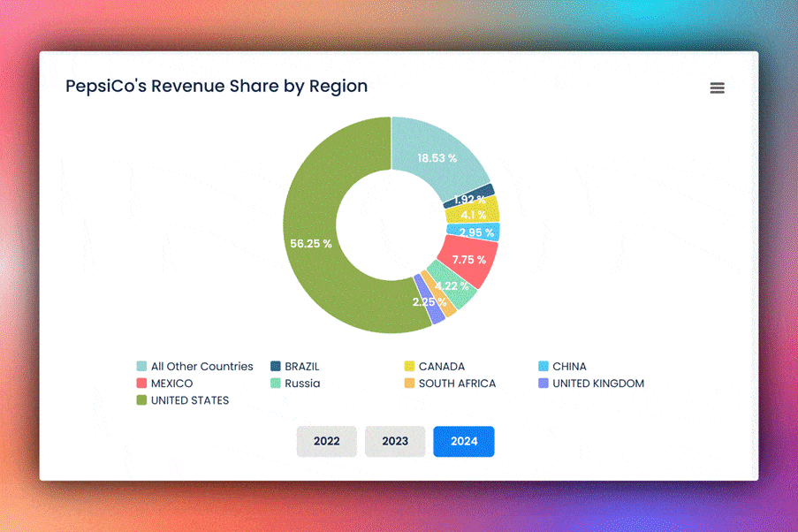Toggle the UNITED KINGDOM legend entry
This screenshot has width=798, height=532.
coord(591,383)
